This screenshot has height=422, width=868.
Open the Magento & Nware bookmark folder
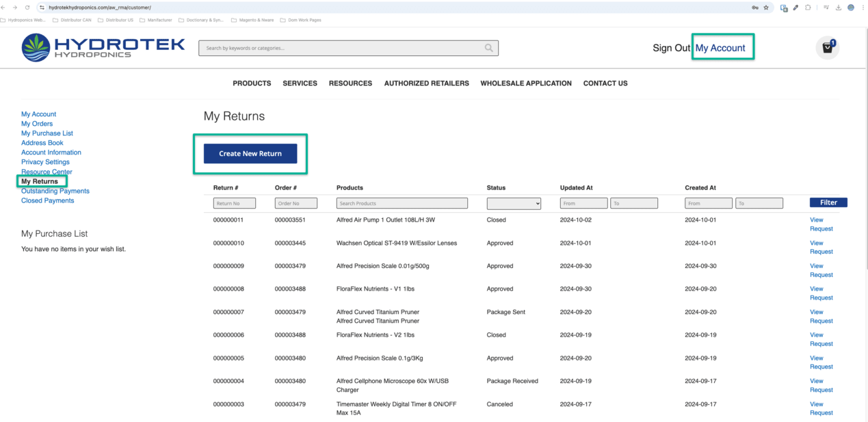tap(252, 20)
